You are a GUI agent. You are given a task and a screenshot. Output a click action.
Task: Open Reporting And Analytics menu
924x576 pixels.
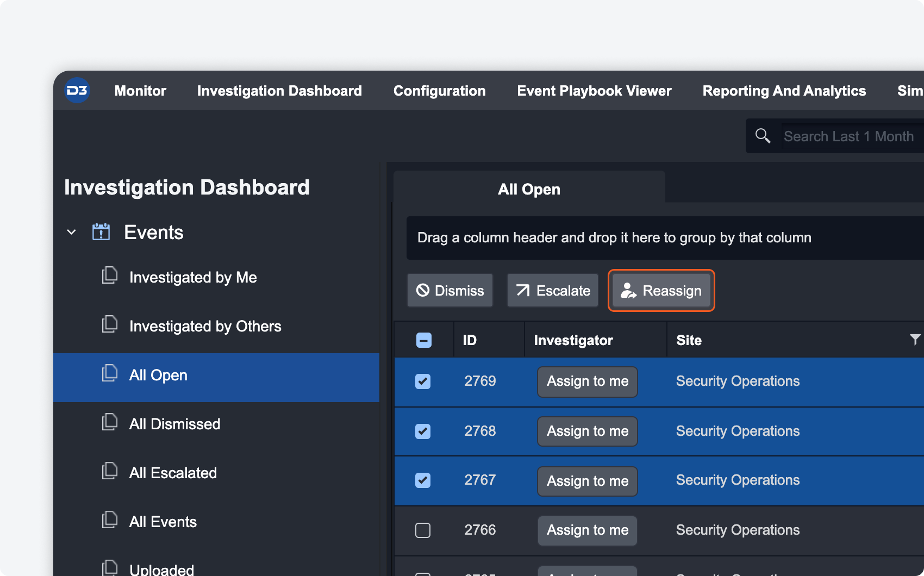[784, 91]
